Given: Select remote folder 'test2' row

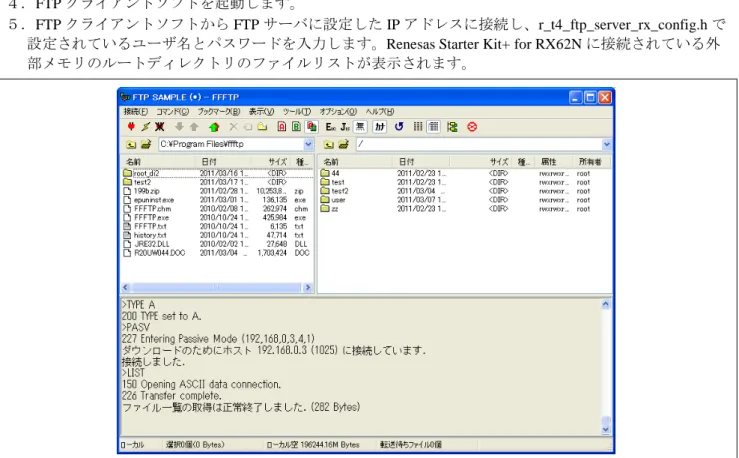Looking at the screenshot, I should coord(464,191).
